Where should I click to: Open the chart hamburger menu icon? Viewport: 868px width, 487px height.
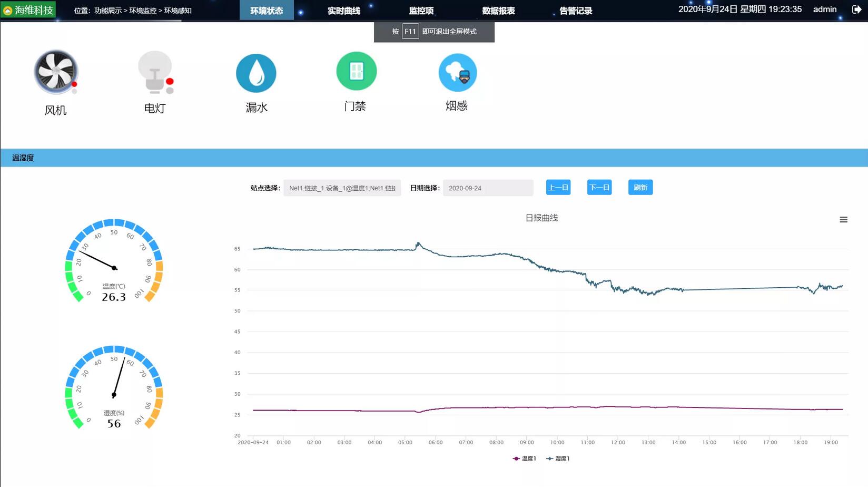843,220
